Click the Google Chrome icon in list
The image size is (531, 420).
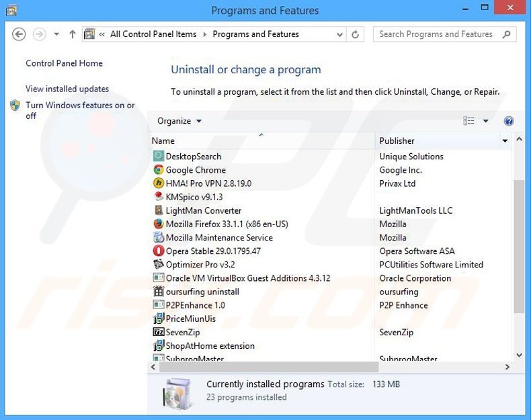tap(158, 169)
